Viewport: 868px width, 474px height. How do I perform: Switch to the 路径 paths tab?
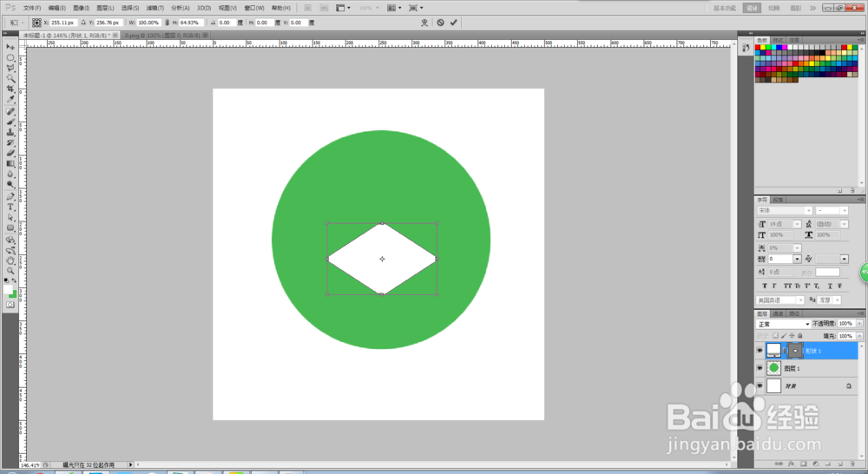pos(794,314)
